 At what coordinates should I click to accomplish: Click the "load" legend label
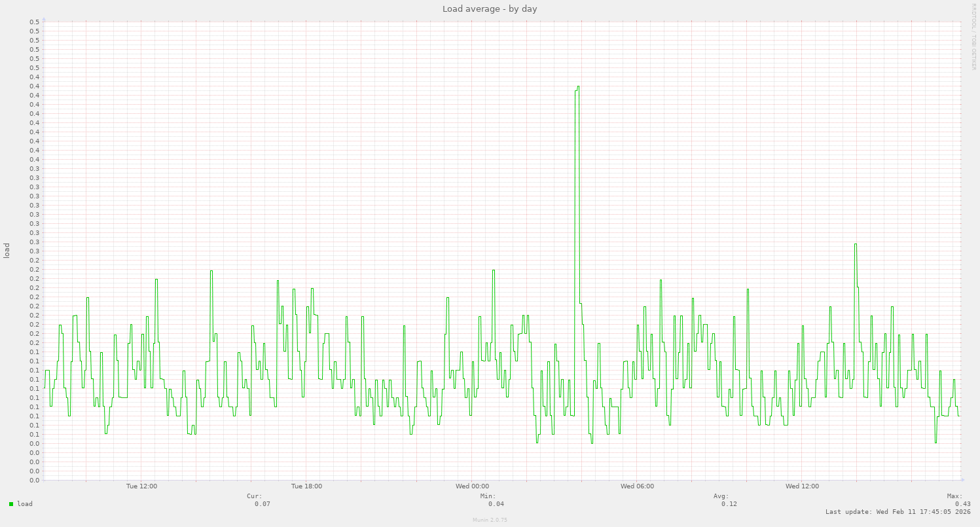tap(24, 504)
